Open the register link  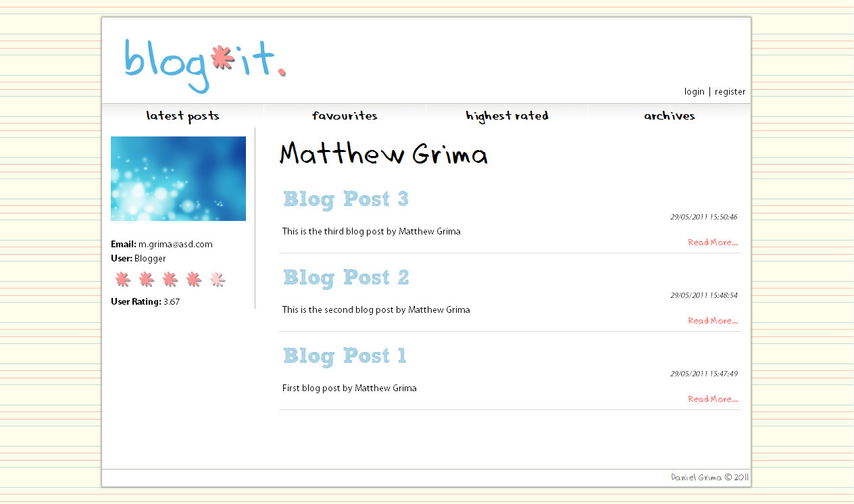click(x=730, y=92)
